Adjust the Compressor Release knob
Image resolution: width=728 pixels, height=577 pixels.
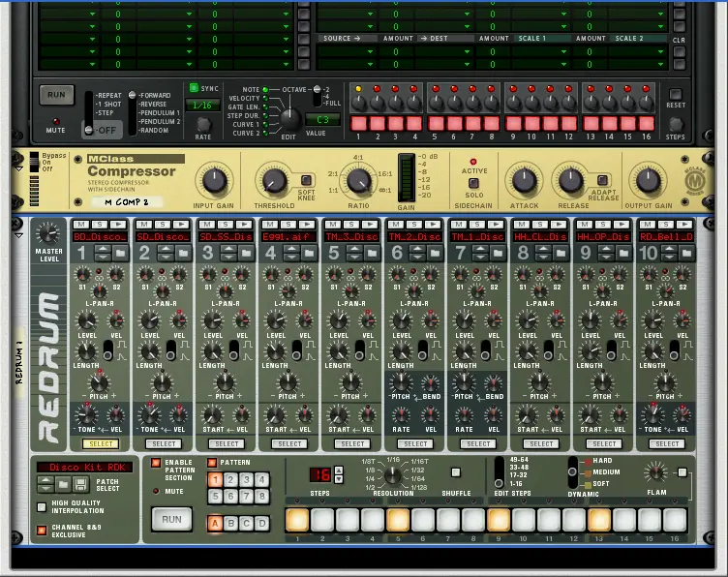tap(570, 181)
